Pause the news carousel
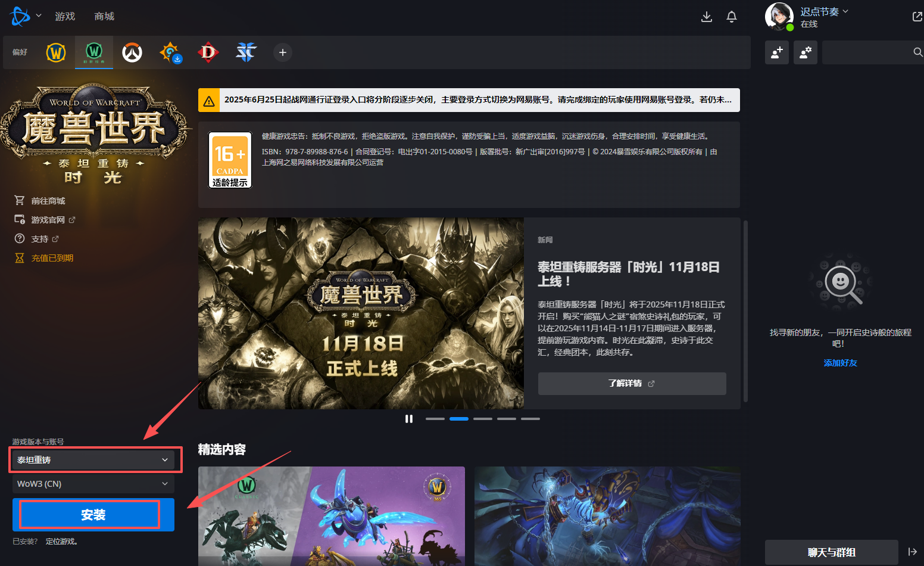This screenshot has width=924, height=566. point(409,419)
